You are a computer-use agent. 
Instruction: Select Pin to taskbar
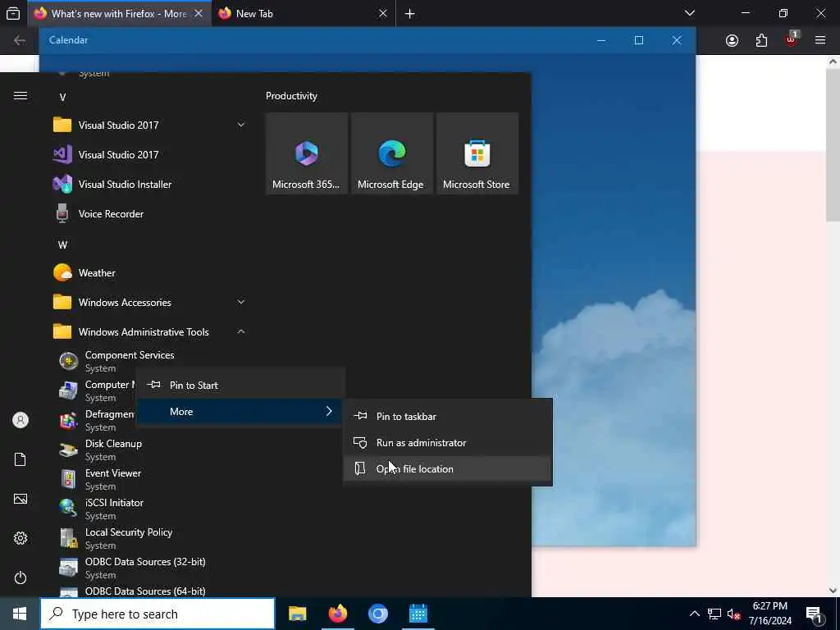click(447, 416)
